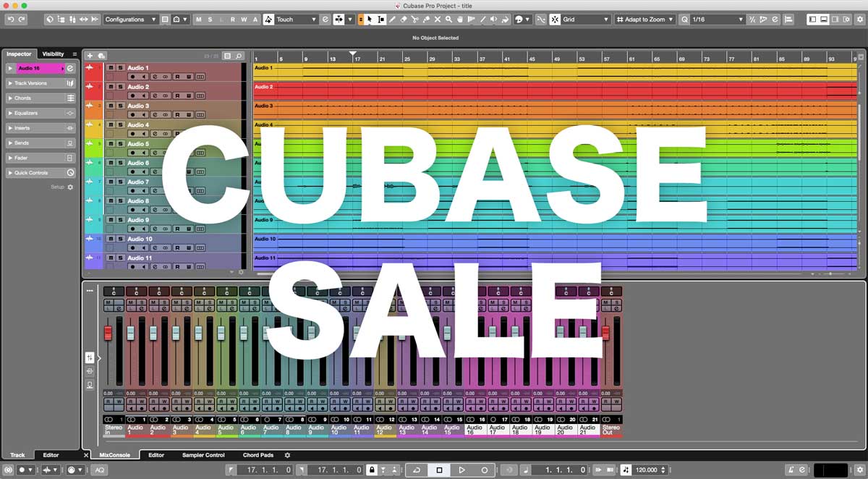This screenshot has height=479, width=868.
Task: Open the Touch automation mode dropdown
Action: click(296, 20)
